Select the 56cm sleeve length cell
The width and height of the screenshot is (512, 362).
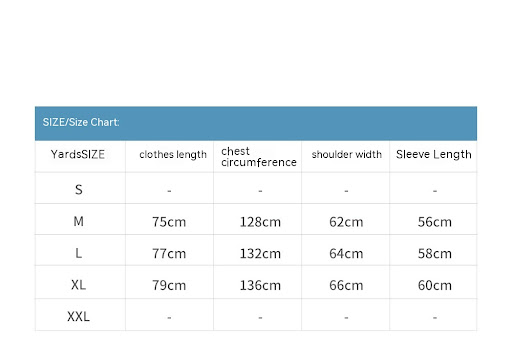point(435,222)
